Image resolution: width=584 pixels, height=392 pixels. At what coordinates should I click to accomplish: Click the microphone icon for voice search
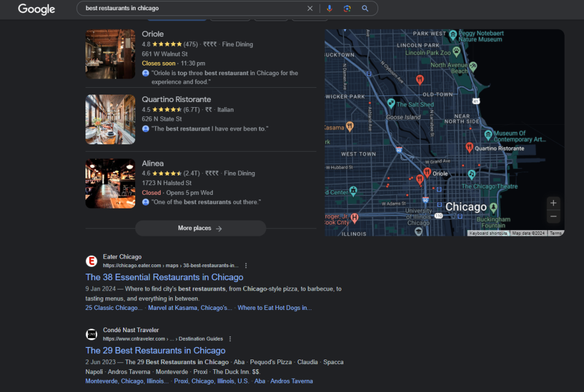[330, 8]
